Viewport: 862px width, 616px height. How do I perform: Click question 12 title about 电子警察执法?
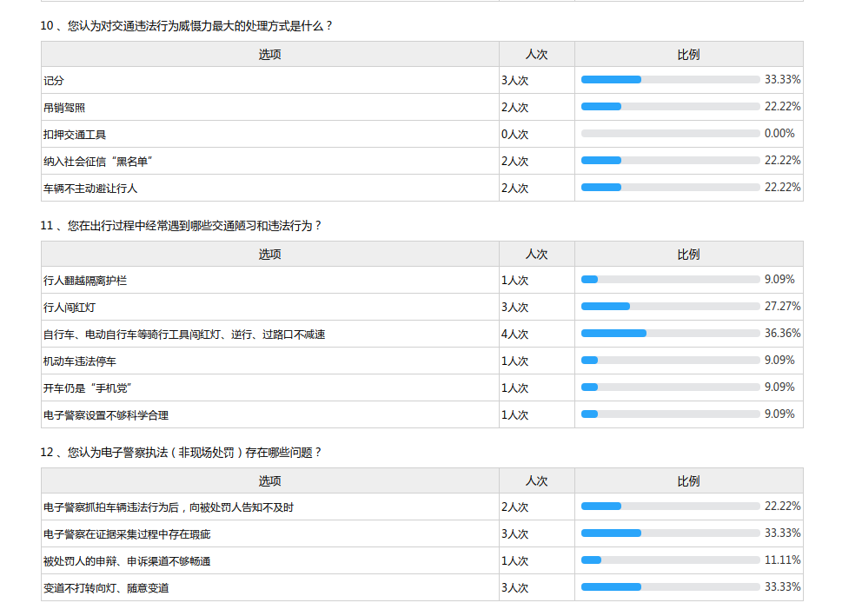click(182, 453)
